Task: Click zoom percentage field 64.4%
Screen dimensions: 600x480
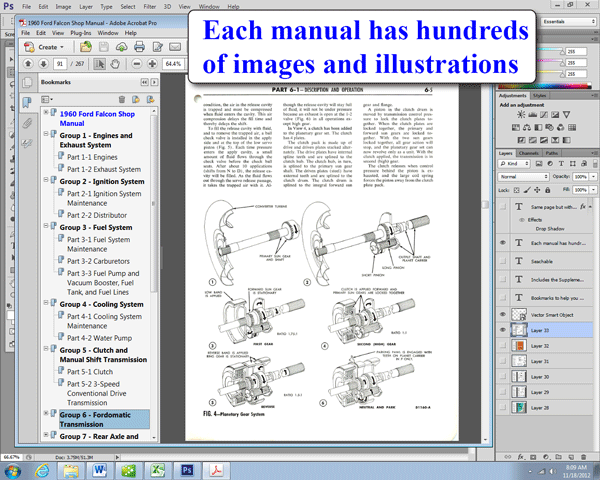Action: click(173, 64)
